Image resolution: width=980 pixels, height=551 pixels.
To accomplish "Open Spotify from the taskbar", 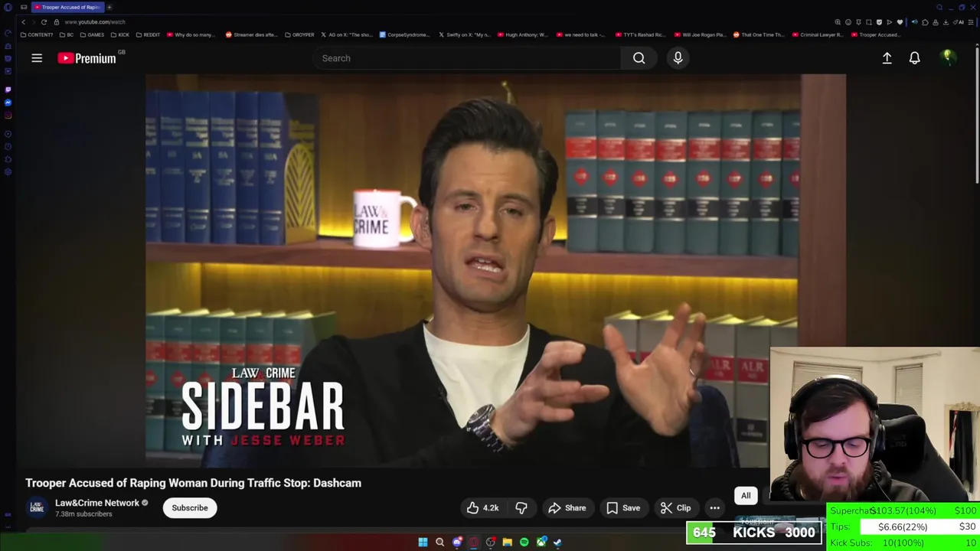I will point(524,542).
